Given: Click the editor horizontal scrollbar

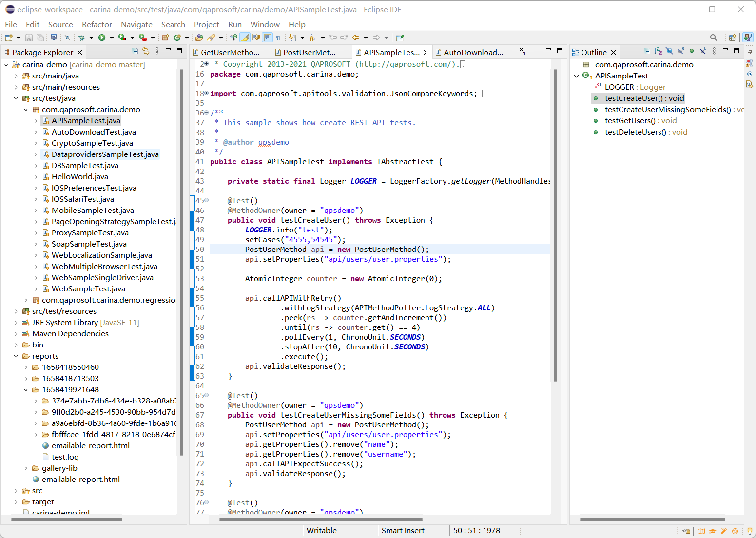Looking at the screenshot, I should tap(320, 519).
